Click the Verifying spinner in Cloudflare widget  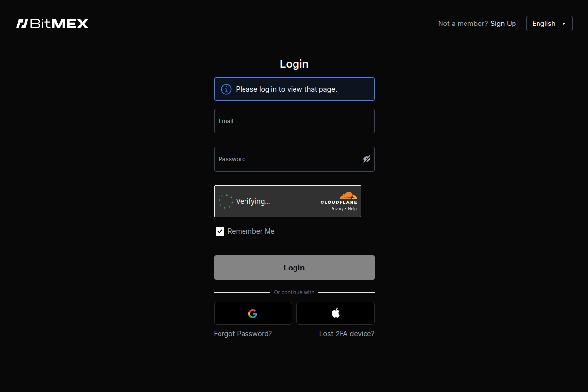226,201
